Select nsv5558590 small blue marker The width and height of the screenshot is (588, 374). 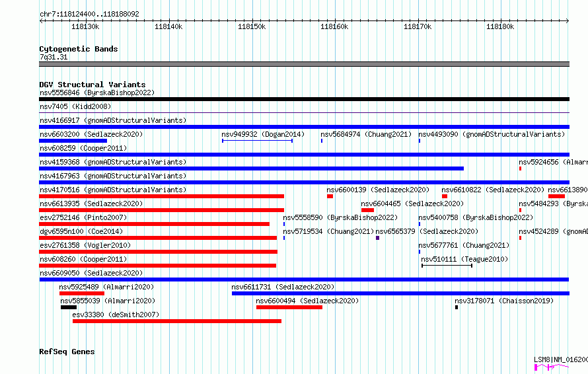pos(284,224)
